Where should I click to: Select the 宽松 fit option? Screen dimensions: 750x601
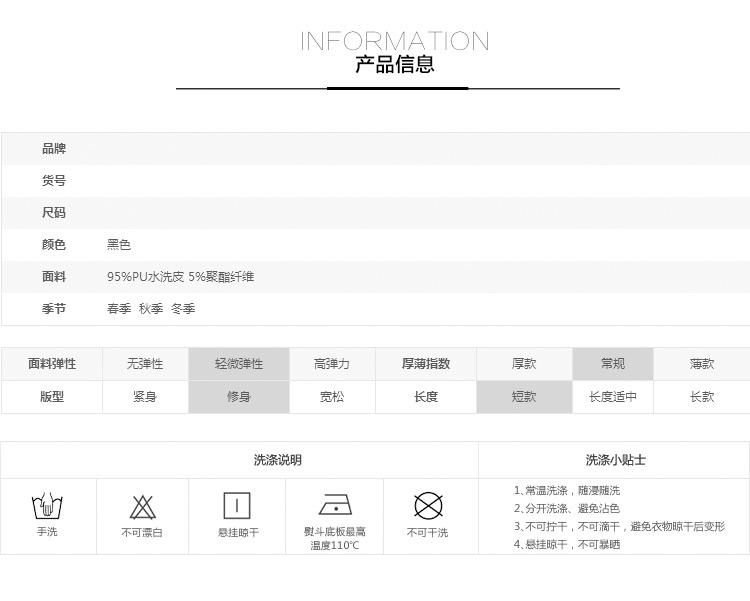click(x=332, y=397)
